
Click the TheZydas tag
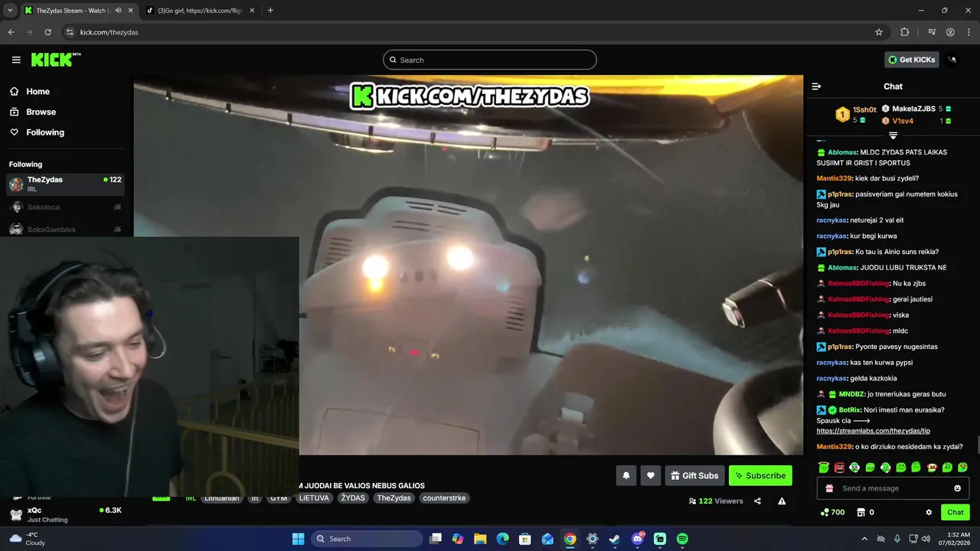pyautogui.click(x=394, y=498)
